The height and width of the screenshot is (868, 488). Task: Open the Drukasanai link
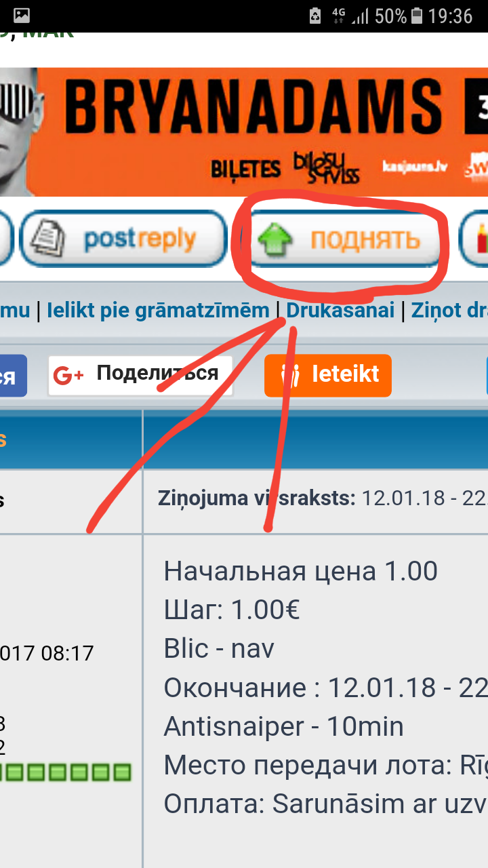[x=340, y=311]
